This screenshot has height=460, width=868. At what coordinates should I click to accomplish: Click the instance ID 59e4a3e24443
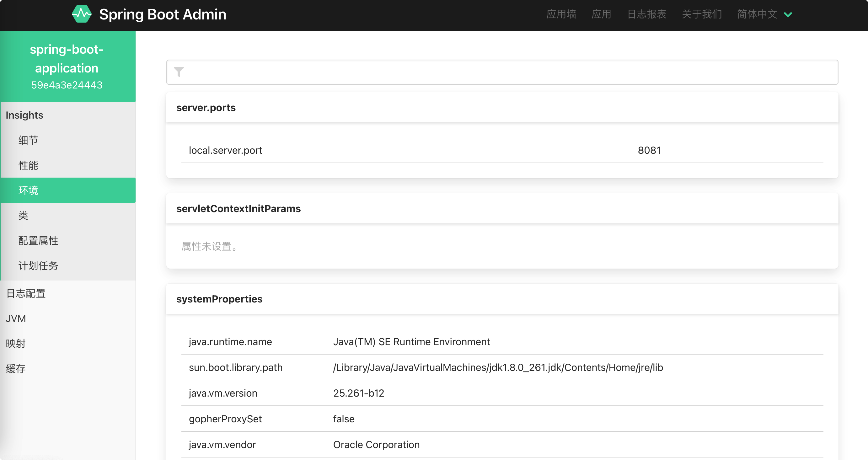67,85
